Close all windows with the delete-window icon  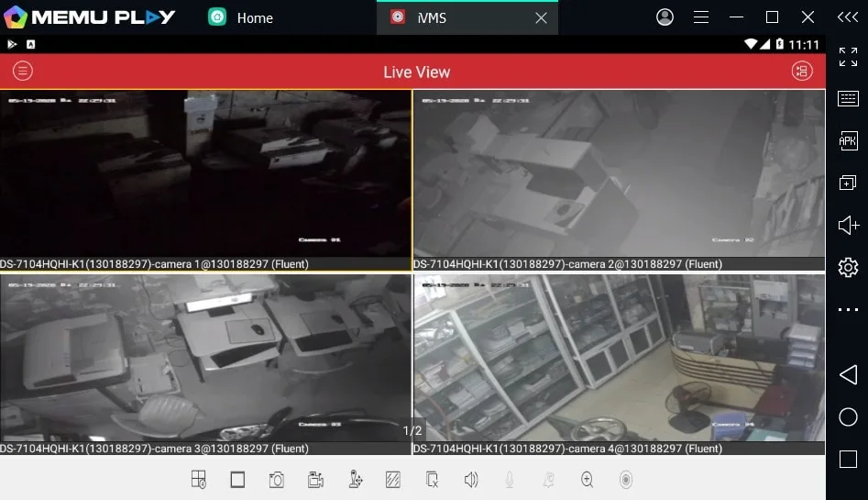(433, 480)
